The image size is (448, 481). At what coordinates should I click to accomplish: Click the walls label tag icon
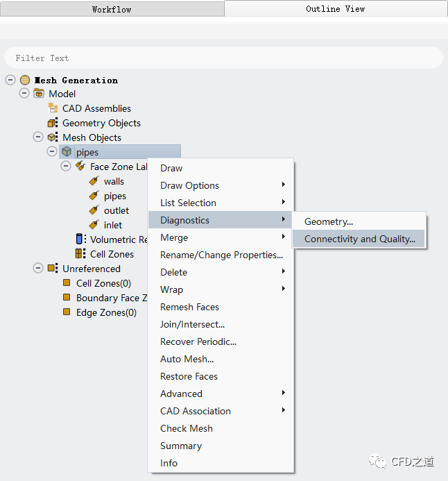[94, 181]
